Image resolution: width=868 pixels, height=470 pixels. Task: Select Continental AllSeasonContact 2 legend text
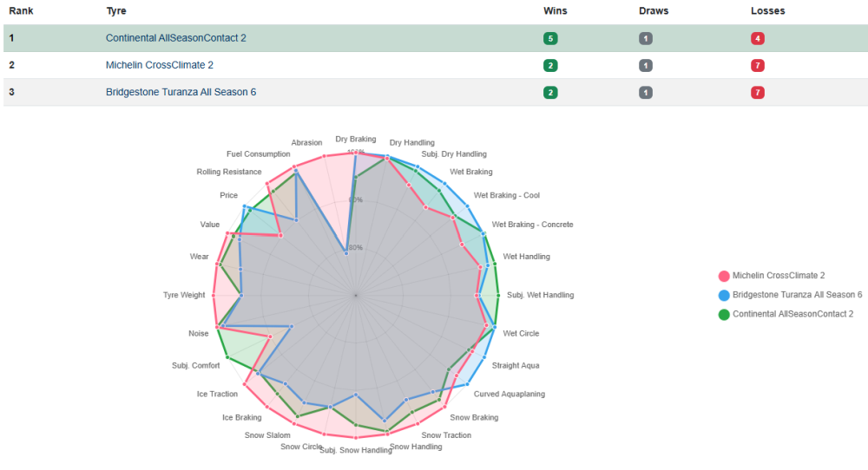tap(792, 314)
